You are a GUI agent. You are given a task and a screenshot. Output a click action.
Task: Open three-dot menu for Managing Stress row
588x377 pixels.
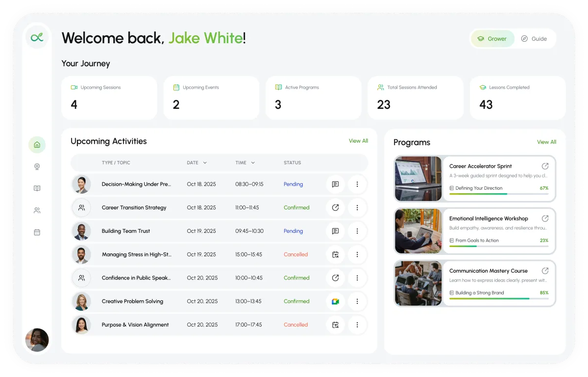point(357,254)
